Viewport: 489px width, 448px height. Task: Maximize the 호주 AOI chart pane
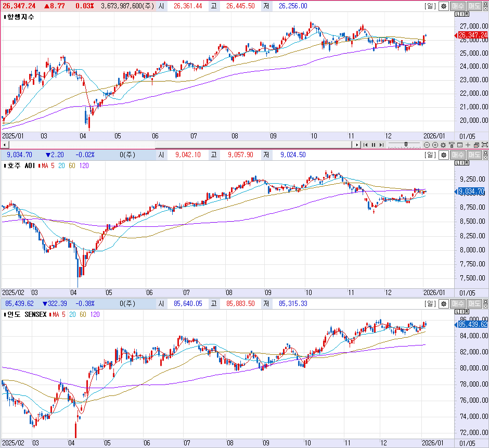click(x=485, y=152)
